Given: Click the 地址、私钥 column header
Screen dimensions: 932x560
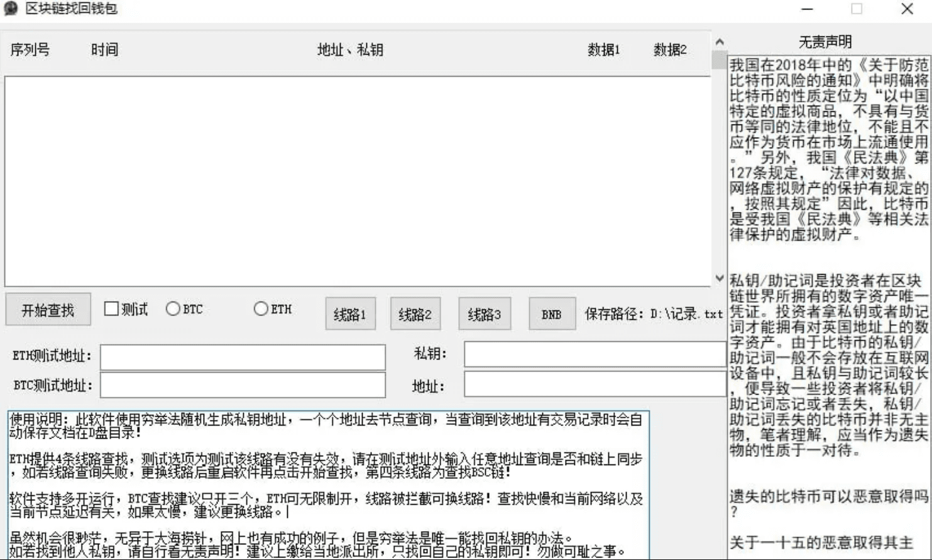Looking at the screenshot, I should click(350, 50).
